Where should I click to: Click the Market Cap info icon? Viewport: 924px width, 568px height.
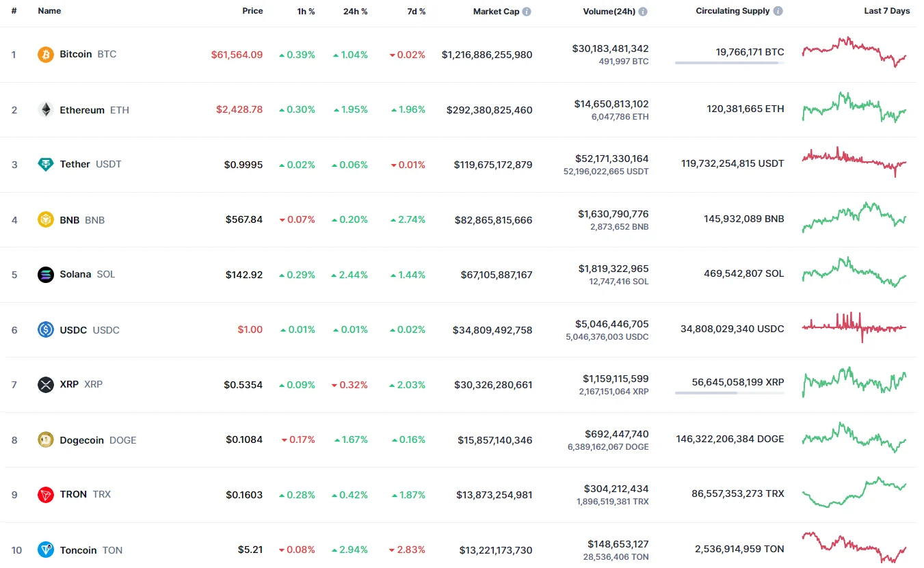pos(527,12)
